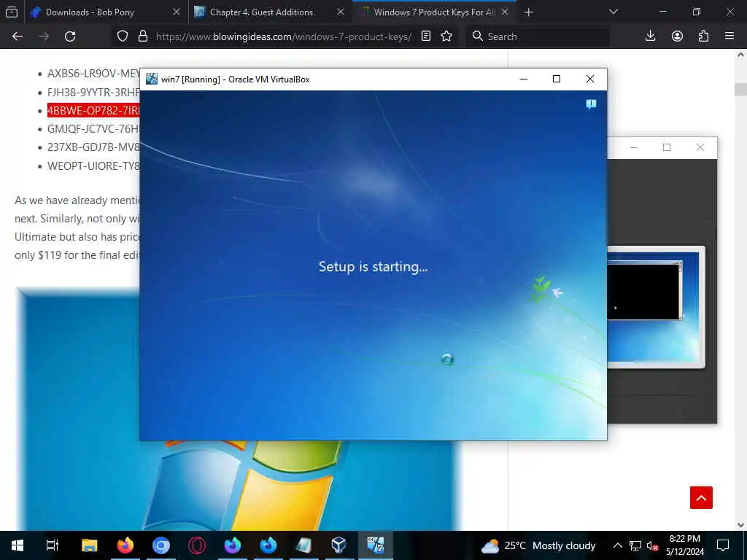Click the WEOPT-UIORE product key text
Screen dimensions: 747x560
tap(93, 166)
